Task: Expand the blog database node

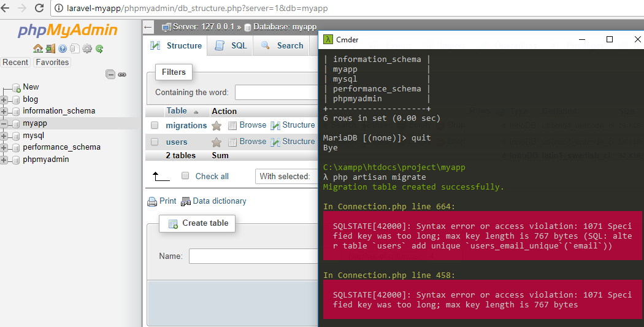Action: click(4, 99)
